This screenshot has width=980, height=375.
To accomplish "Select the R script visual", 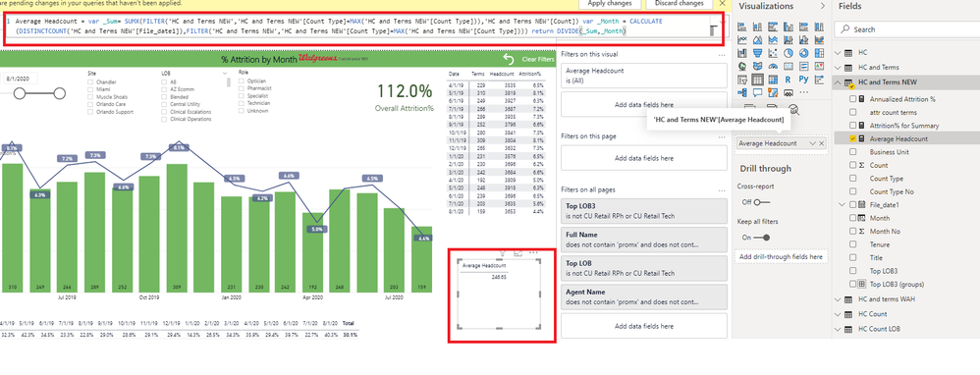I will 789,80.
